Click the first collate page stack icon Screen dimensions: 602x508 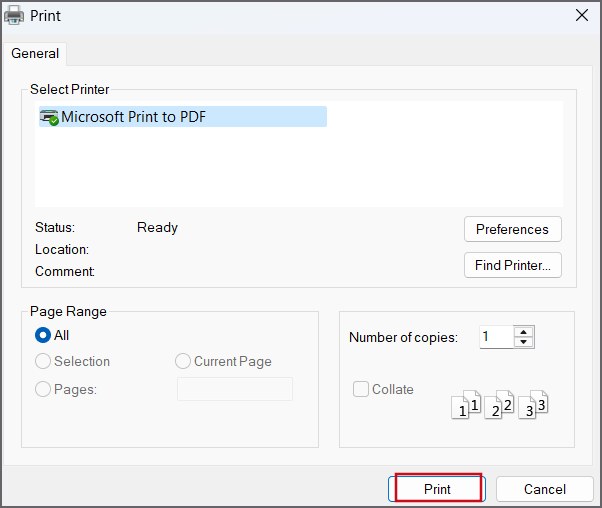[x=466, y=405]
